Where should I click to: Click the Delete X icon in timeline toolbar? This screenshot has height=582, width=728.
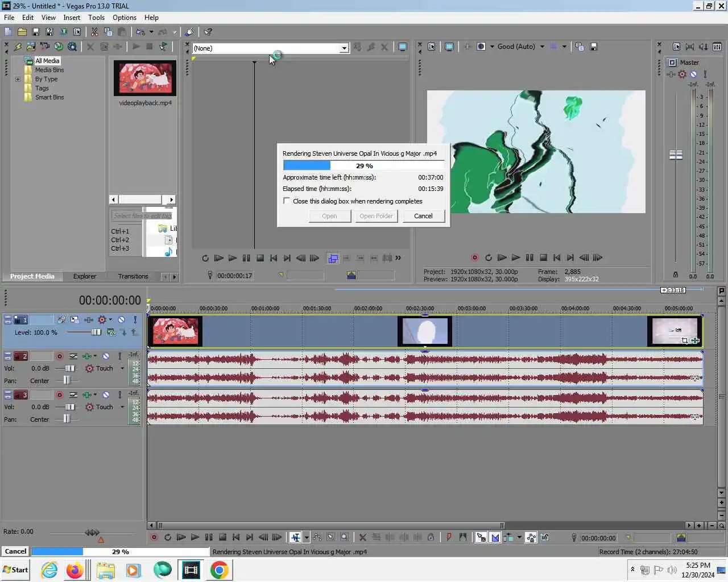point(362,537)
